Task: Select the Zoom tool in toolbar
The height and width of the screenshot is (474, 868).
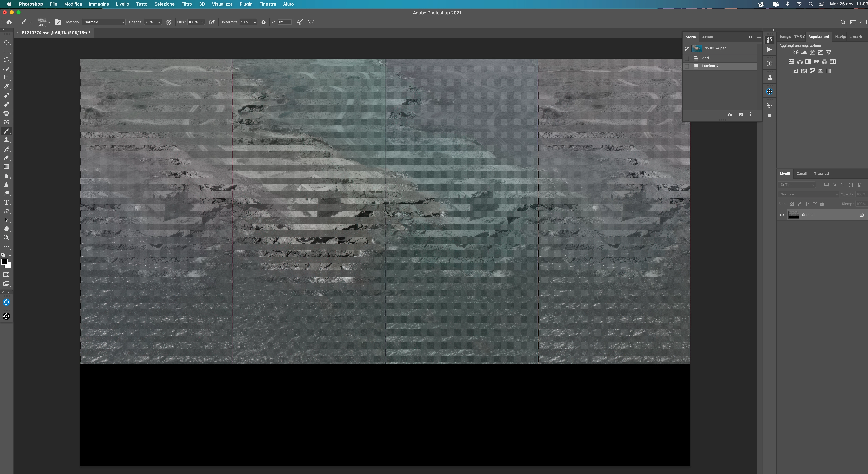Action: pyautogui.click(x=6, y=238)
